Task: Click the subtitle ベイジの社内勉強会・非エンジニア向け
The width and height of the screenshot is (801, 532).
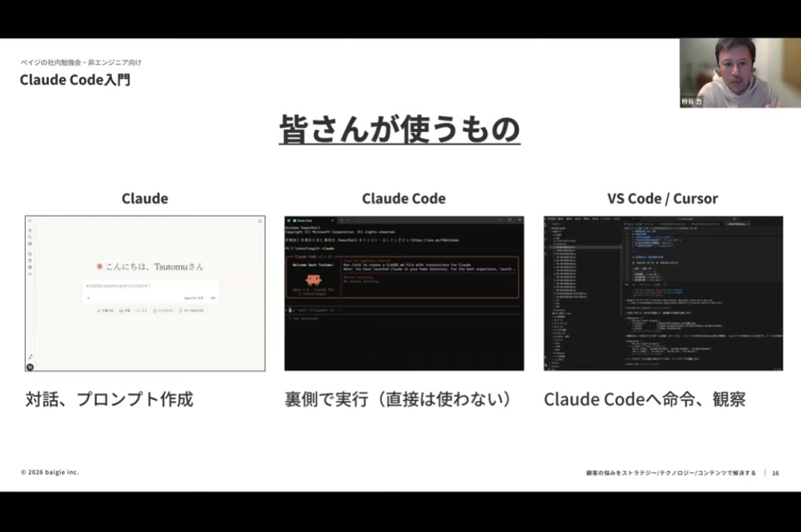Action: coord(81,62)
